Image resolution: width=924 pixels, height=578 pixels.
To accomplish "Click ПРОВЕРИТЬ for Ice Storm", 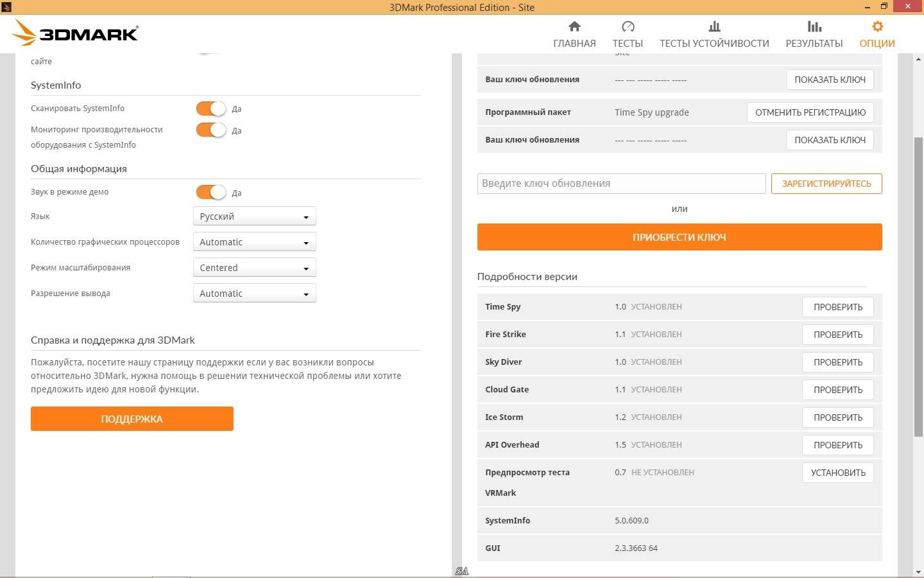I will click(x=838, y=417).
